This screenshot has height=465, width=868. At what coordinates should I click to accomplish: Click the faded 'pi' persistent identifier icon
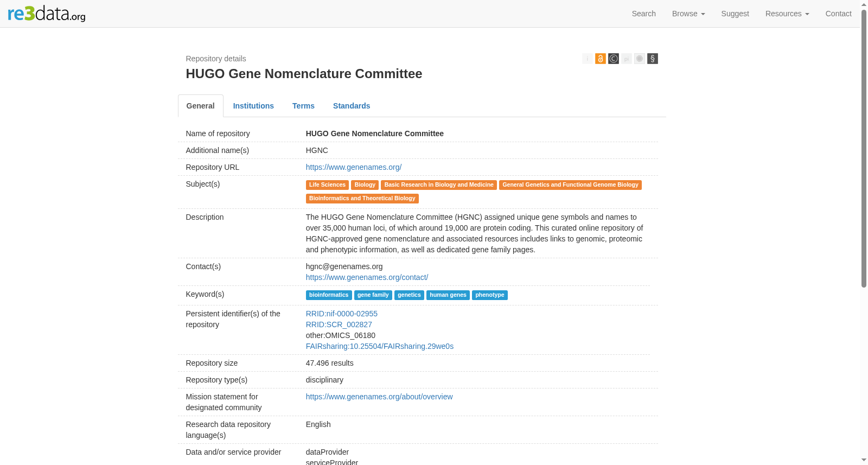point(627,59)
